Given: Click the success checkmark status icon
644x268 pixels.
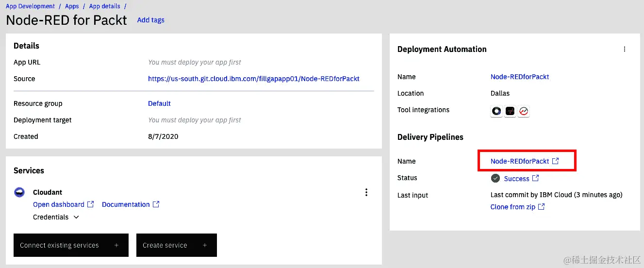Looking at the screenshot, I should pos(495,178).
